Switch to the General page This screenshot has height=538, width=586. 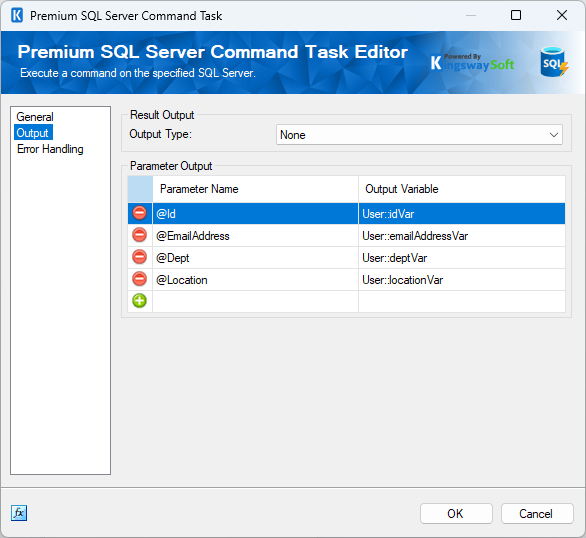[35, 117]
